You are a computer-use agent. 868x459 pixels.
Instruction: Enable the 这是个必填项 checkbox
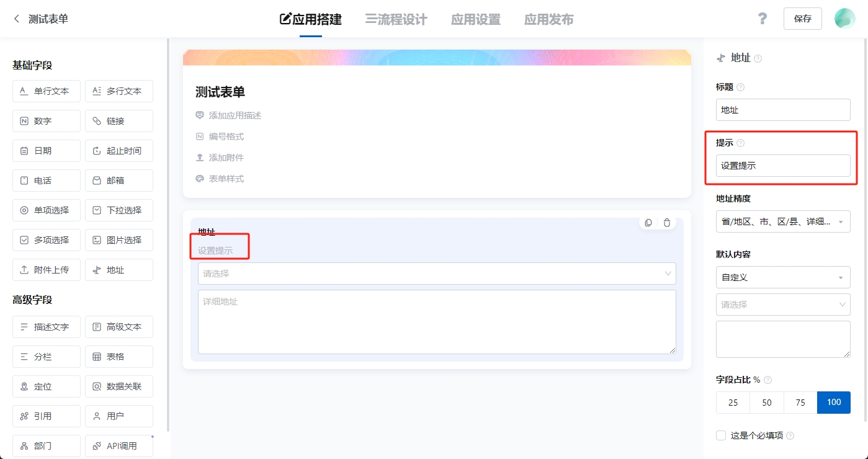click(721, 435)
